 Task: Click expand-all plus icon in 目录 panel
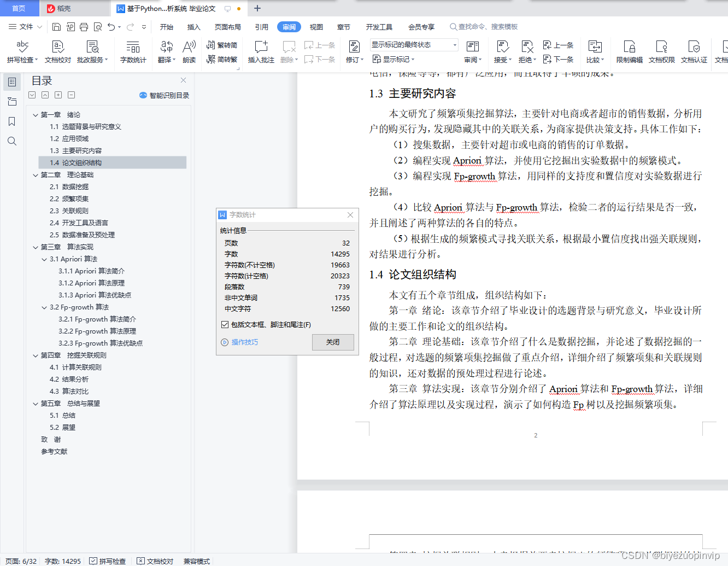(58, 95)
